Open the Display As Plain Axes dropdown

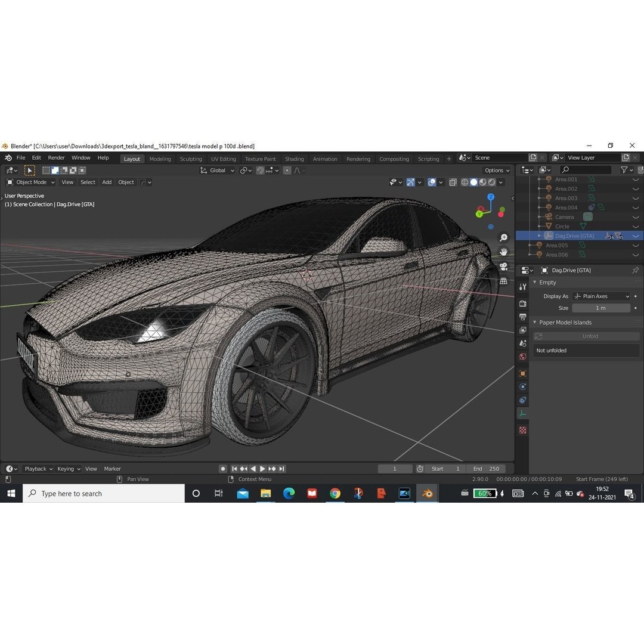(601, 296)
